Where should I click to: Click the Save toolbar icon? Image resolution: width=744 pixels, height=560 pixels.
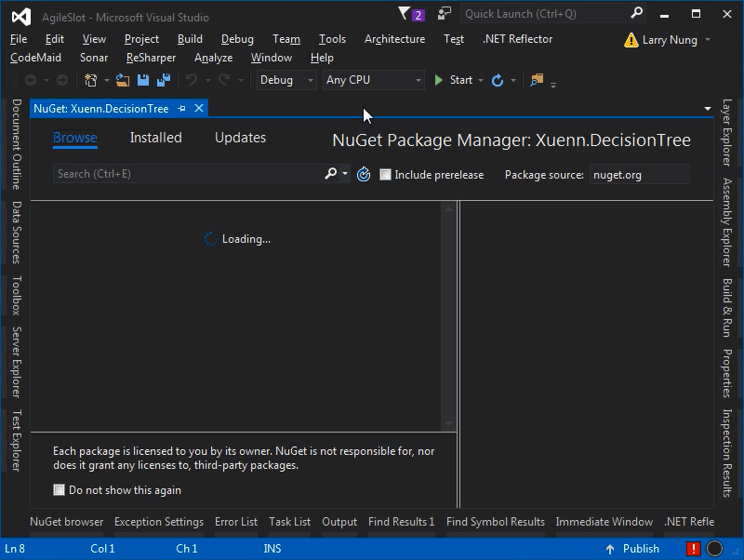click(x=143, y=80)
